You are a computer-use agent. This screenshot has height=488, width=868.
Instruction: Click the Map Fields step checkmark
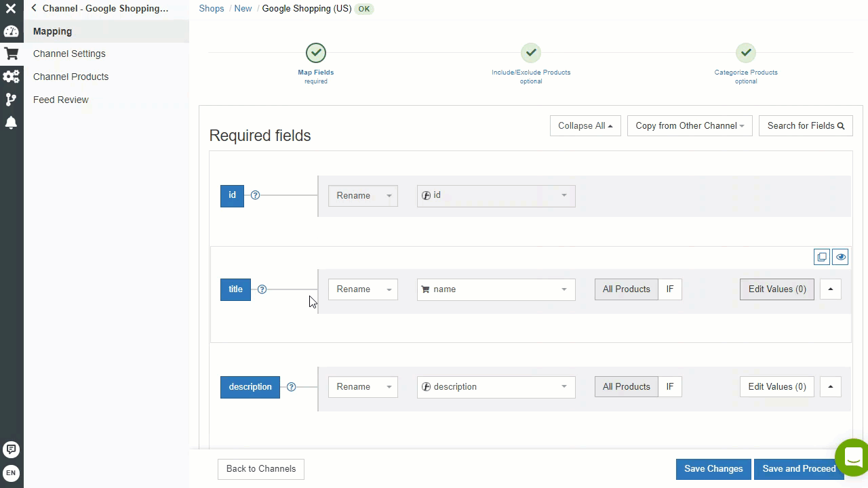pos(315,53)
